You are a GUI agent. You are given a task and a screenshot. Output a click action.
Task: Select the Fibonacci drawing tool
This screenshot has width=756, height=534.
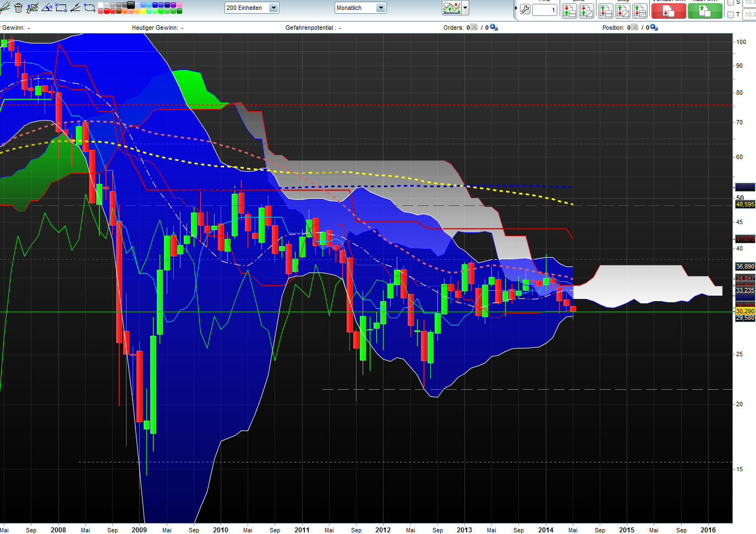pyautogui.click(x=33, y=7)
